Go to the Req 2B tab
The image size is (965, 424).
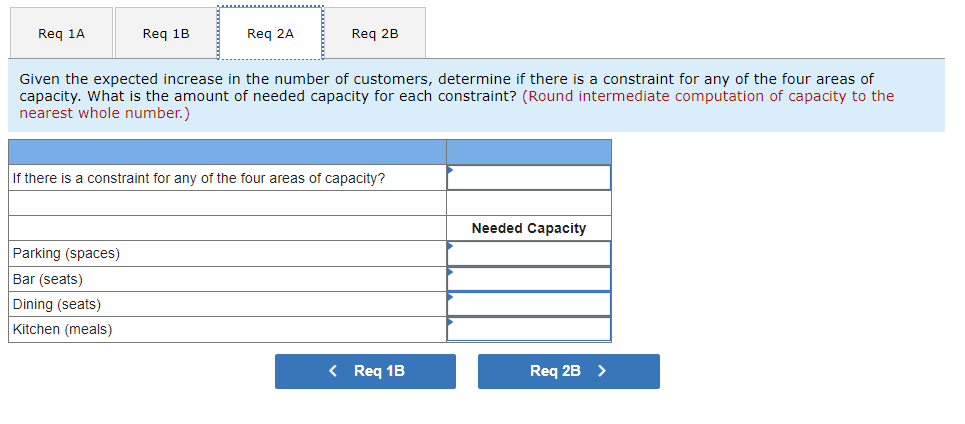click(375, 33)
